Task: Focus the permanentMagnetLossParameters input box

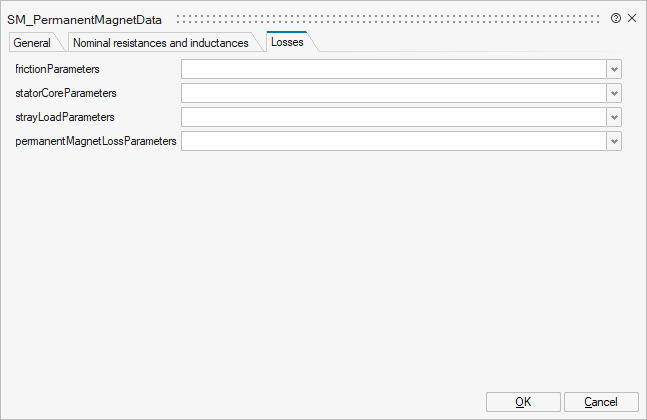Action: [393, 141]
